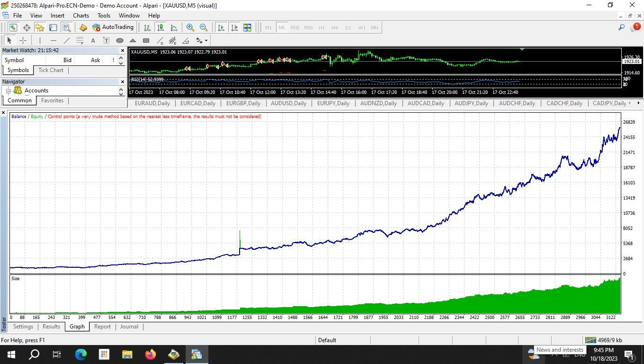Open the tester Results tab

(51, 327)
